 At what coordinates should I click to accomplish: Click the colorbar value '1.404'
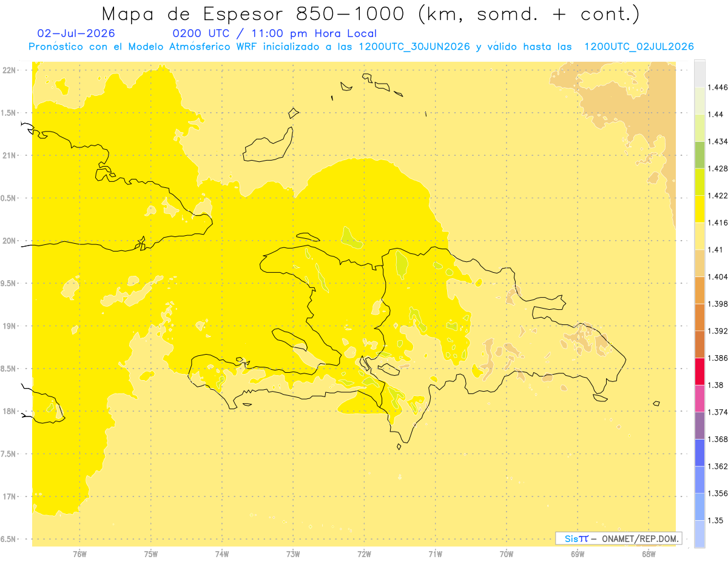[718, 277]
